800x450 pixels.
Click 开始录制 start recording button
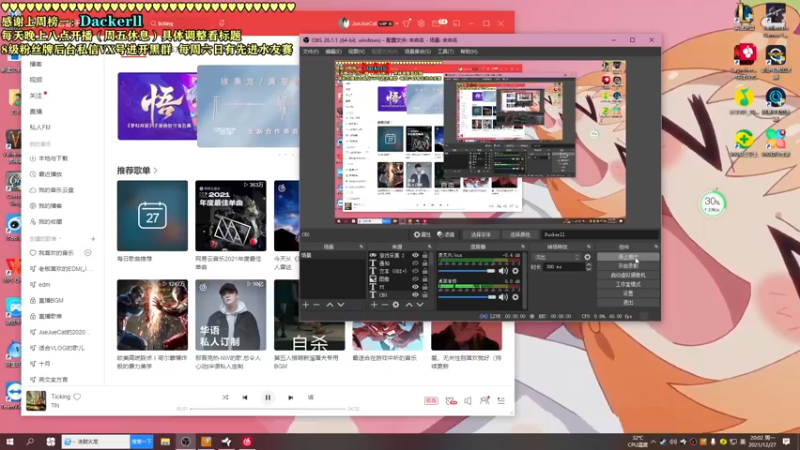(628, 266)
